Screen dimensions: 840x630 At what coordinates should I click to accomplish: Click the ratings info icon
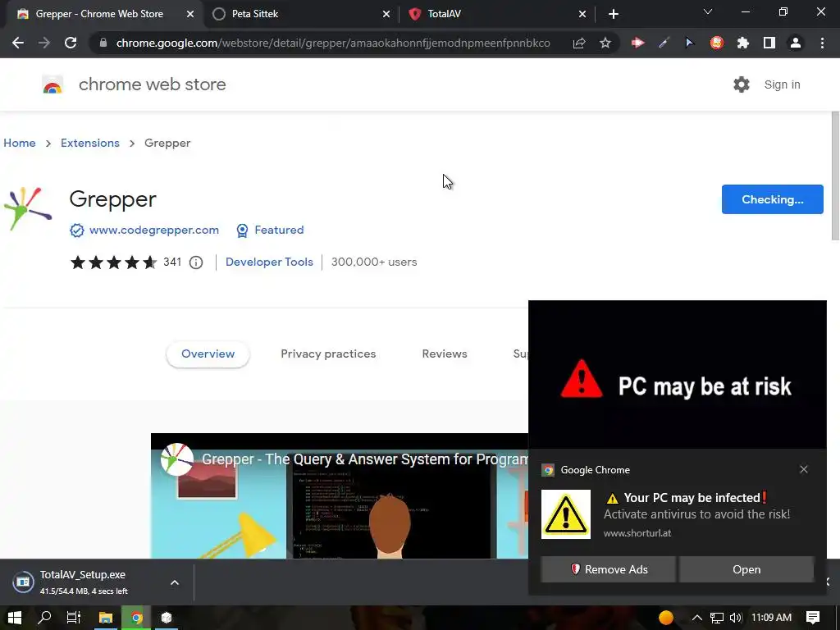[x=196, y=262]
